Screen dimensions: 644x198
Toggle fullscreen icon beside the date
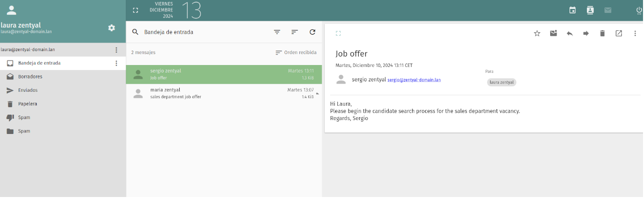(136, 10)
